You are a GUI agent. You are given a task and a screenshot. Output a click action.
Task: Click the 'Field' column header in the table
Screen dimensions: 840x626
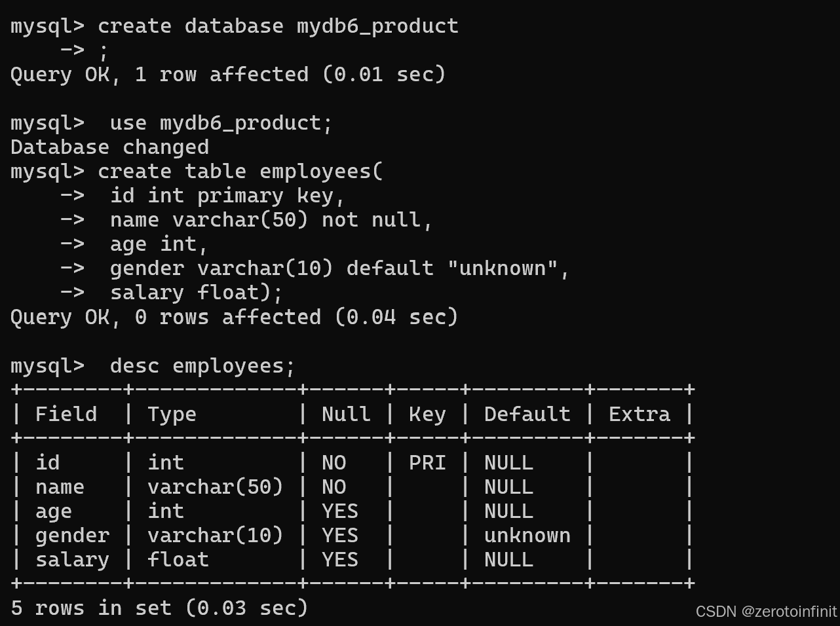pyautogui.click(x=66, y=414)
